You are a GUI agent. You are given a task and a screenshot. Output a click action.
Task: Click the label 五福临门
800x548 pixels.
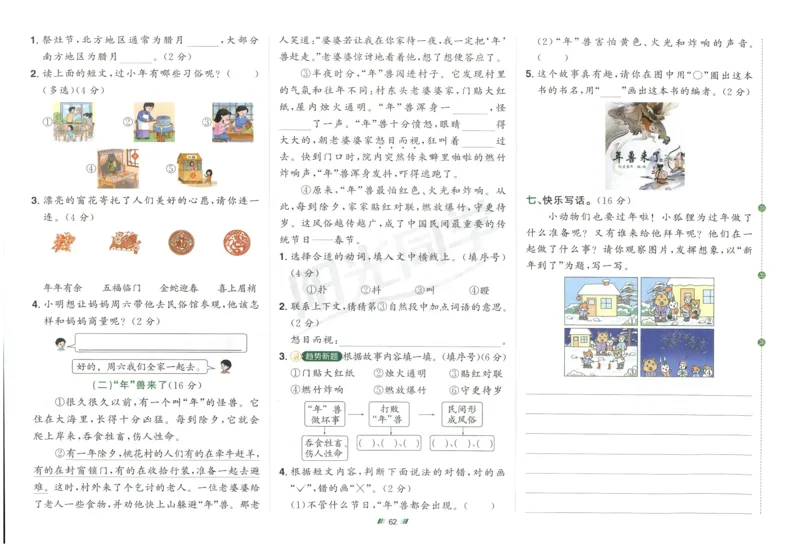pos(122,288)
